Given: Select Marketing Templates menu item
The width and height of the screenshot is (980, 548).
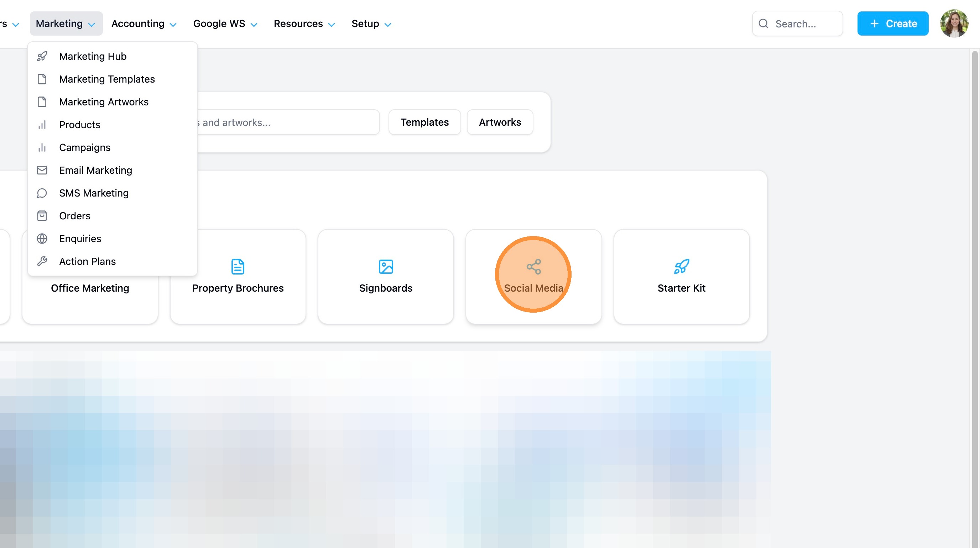Looking at the screenshot, I should [112, 79].
